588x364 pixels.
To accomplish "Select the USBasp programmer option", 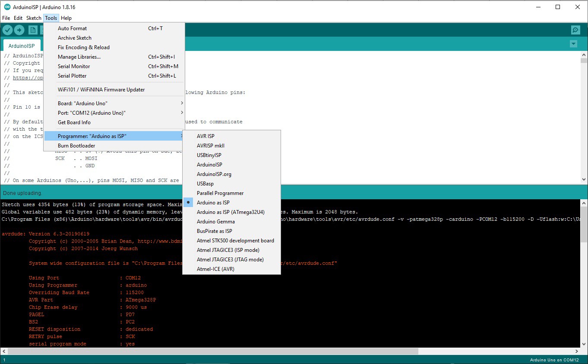I will (x=205, y=184).
